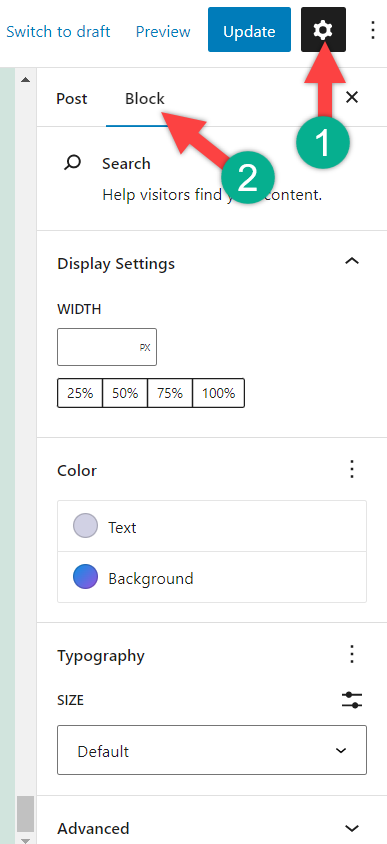Click scrollbar up arrow
The width and height of the screenshot is (387, 844).
point(25,80)
